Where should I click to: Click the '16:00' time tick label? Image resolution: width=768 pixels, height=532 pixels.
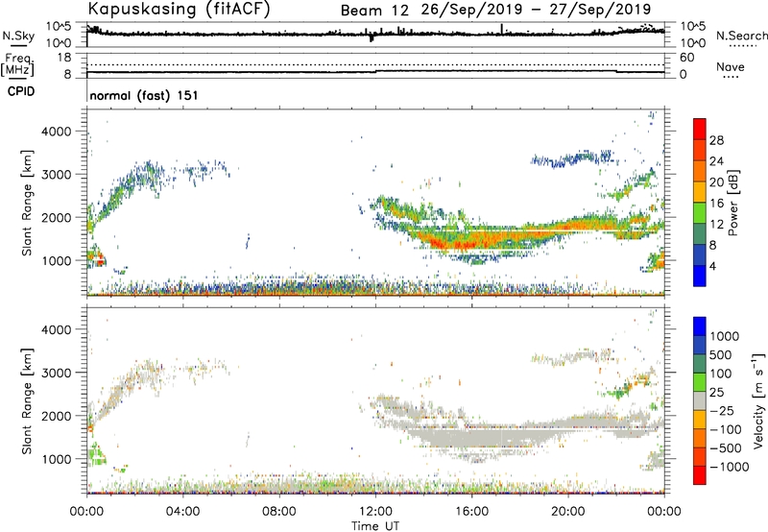click(471, 512)
